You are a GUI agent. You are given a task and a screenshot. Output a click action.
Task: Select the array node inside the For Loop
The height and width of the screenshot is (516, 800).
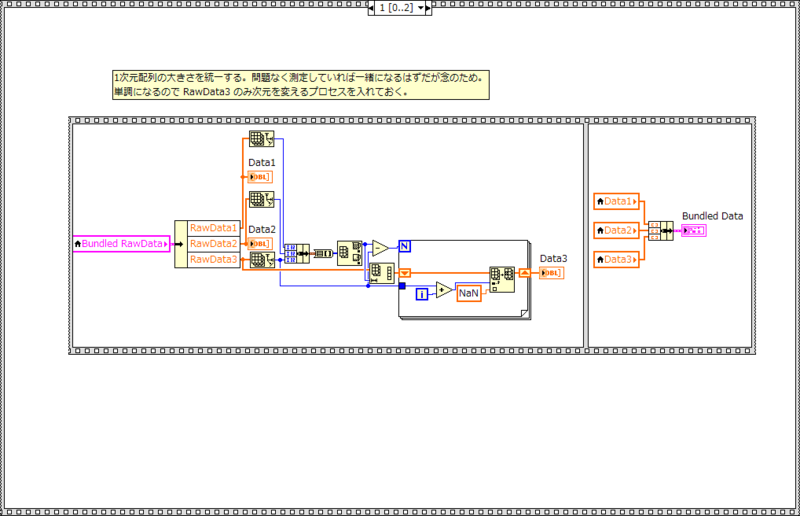(502, 279)
